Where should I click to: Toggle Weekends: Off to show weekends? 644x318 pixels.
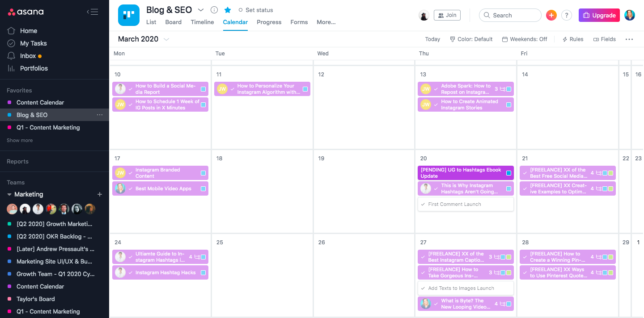(524, 39)
